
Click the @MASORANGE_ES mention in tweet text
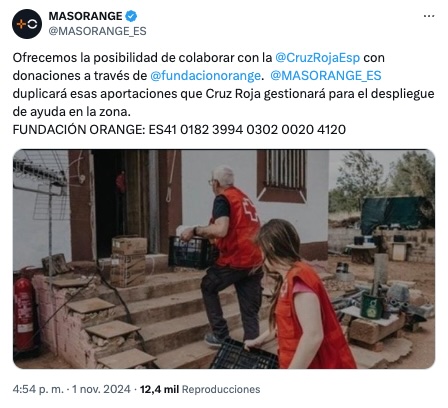[x=326, y=76]
